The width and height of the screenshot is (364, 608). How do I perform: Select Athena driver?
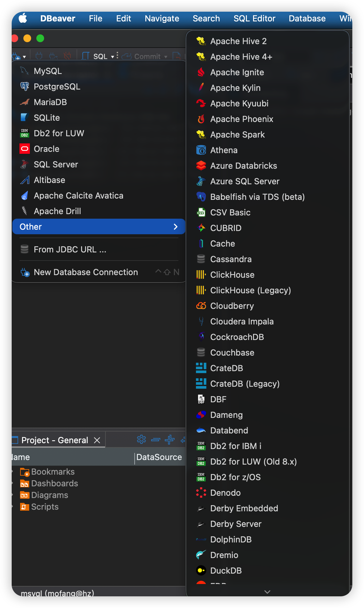point(268,150)
